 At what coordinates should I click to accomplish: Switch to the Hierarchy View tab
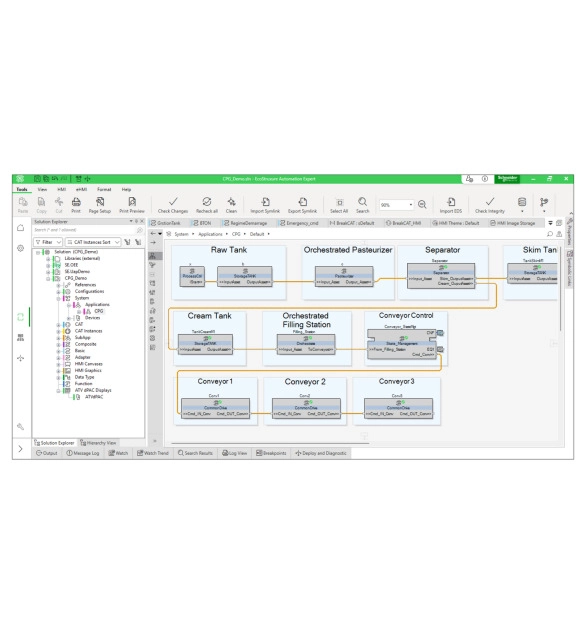coord(98,443)
